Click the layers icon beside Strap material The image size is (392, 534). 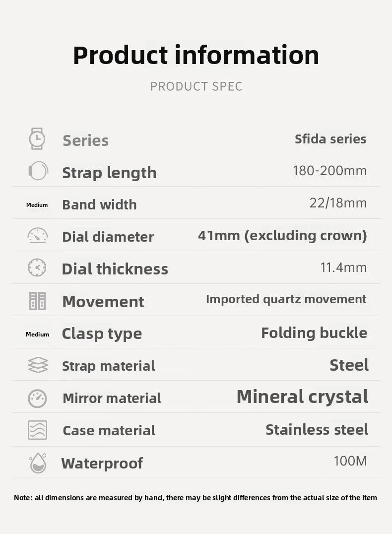click(x=38, y=365)
